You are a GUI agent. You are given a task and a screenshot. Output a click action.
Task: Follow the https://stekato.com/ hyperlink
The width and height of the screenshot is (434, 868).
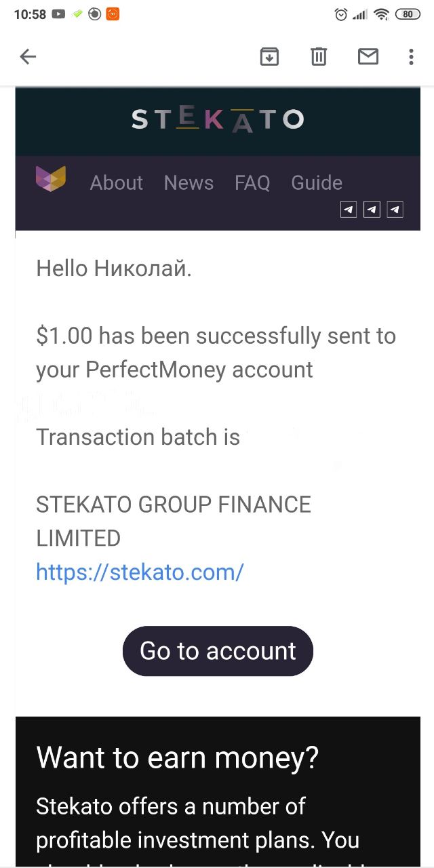pyautogui.click(x=140, y=572)
